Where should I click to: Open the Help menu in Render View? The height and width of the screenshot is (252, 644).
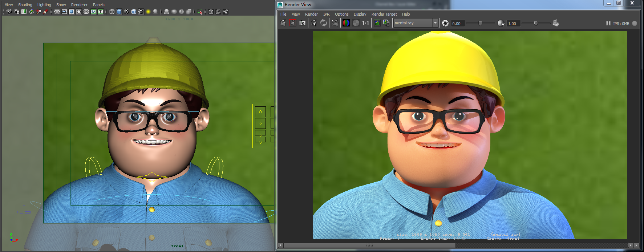406,14
